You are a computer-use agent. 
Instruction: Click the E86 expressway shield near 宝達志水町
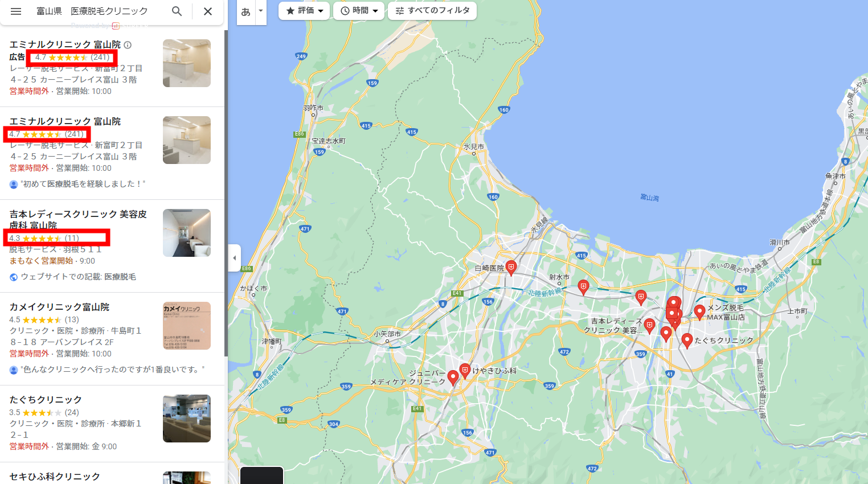[x=300, y=134]
